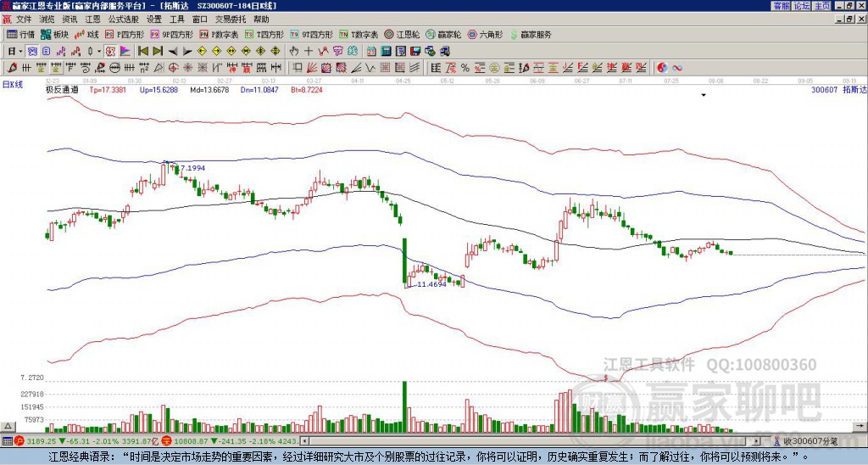Screen dimensions: 868x465
Task: Click the 客服 button in title bar
Action: tap(781, 6)
